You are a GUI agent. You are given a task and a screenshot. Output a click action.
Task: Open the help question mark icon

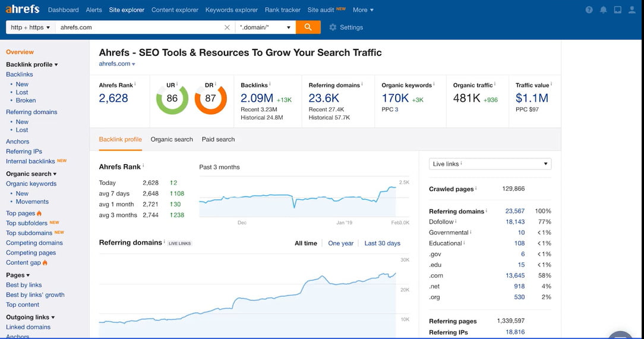[589, 10]
